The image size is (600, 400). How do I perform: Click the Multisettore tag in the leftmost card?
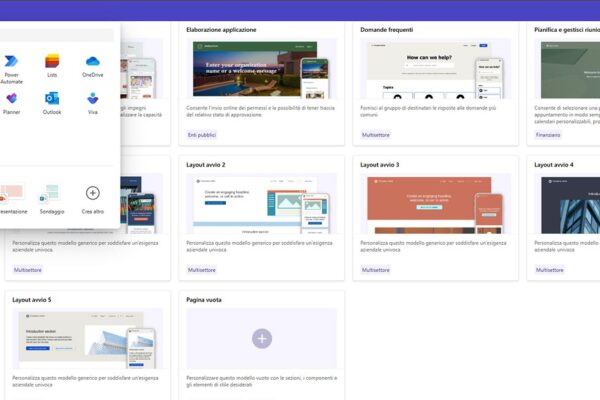click(x=28, y=270)
